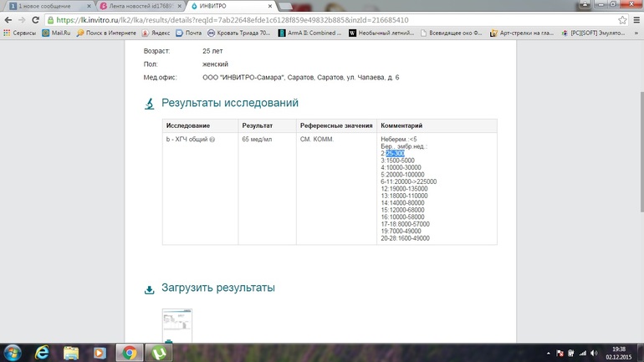The image size is (644, 362).
Task: Open the Mail.Ru bookmark
Action: [x=55, y=33]
